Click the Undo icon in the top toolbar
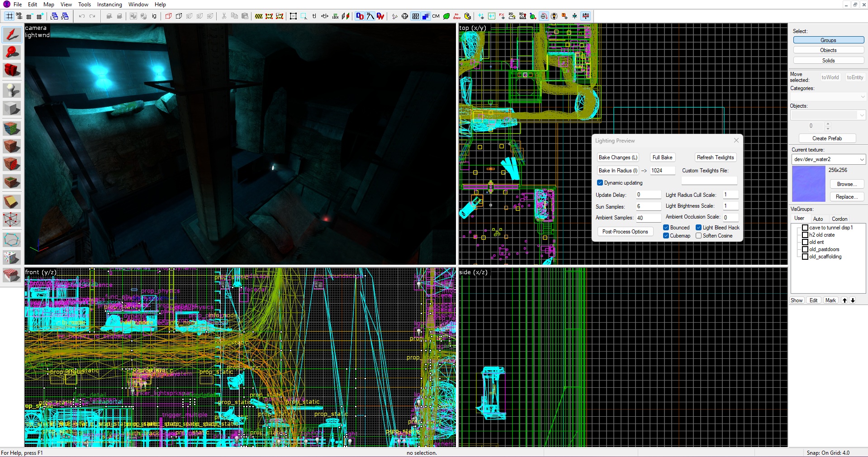This screenshot has height=457, width=868. click(x=81, y=16)
